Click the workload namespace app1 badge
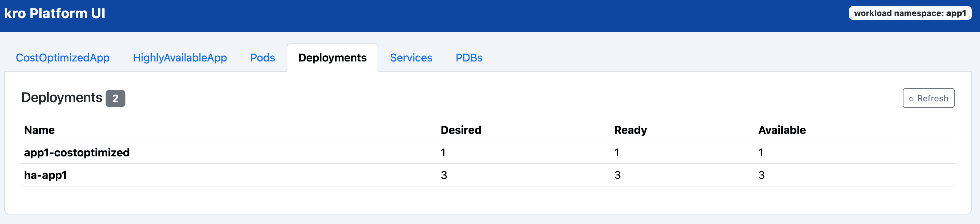980x224 pixels. click(x=910, y=13)
